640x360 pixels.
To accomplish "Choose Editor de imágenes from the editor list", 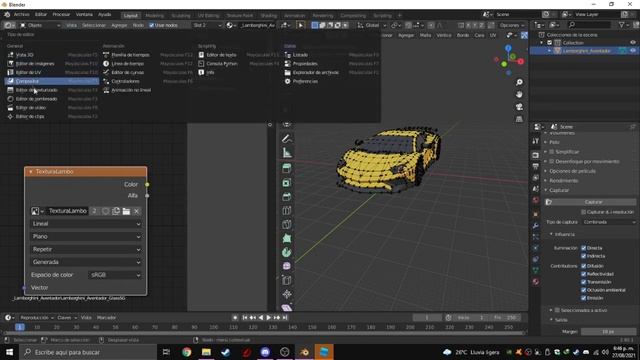I will tap(35, 64).
